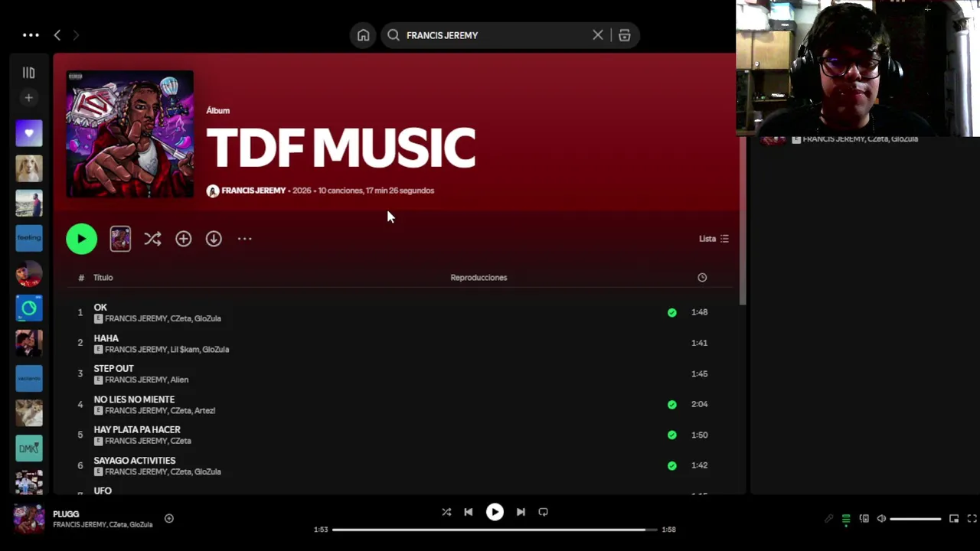The image size is (980, 551).
Task: Skip to previous track
Action: tap(469, 512)
